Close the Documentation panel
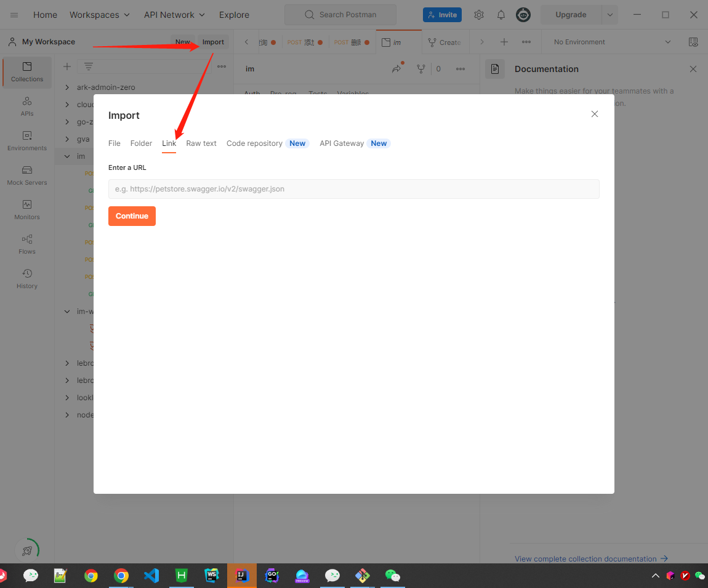Screen dimensions: 708x588 (693, 69)
